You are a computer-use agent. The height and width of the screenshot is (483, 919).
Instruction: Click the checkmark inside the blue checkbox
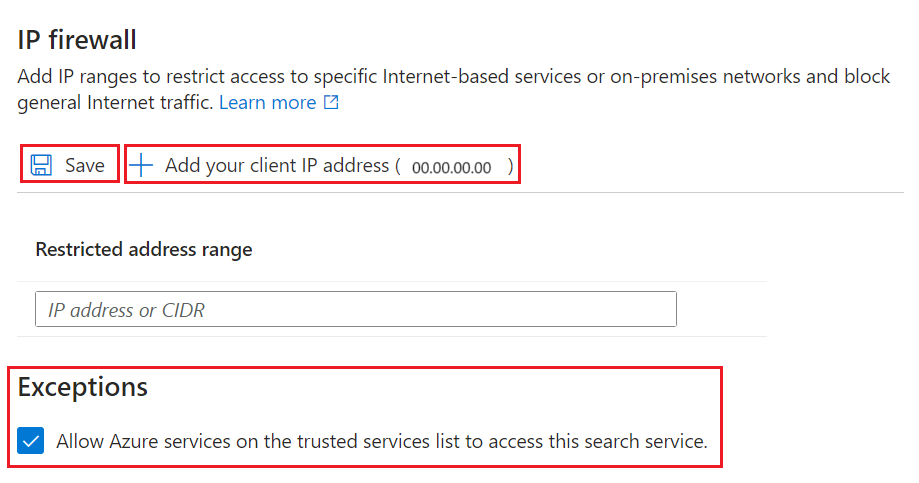click(x=30, y=441)
